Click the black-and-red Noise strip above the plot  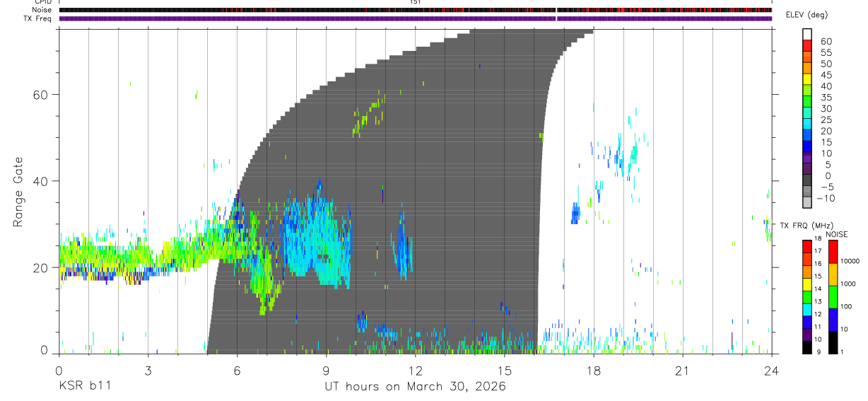415,11
